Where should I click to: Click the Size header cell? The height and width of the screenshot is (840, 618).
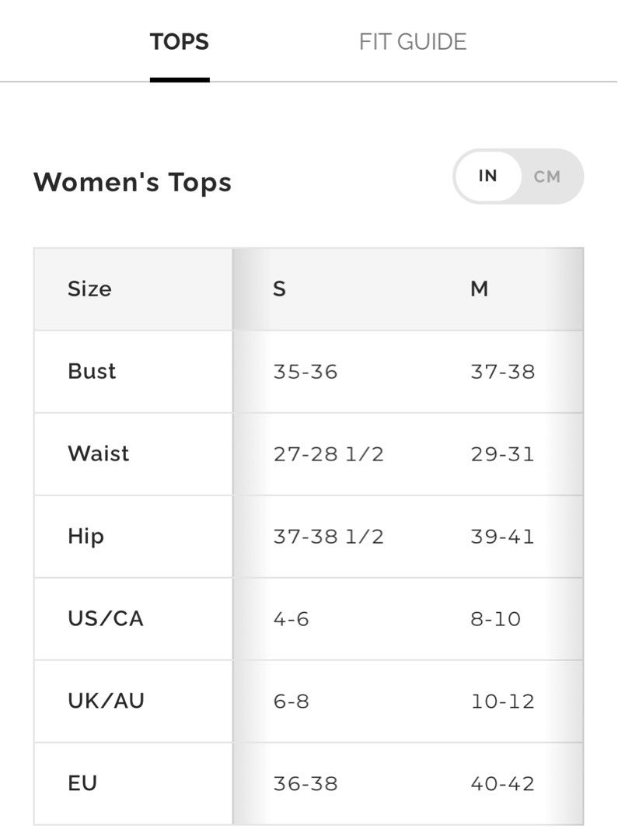click(x=89, y=289)
